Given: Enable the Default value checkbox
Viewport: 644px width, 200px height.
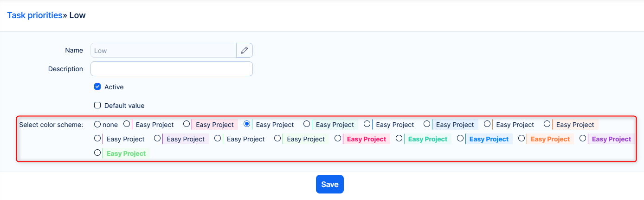Looking at the screenshot, I should [x=97, y=106].
